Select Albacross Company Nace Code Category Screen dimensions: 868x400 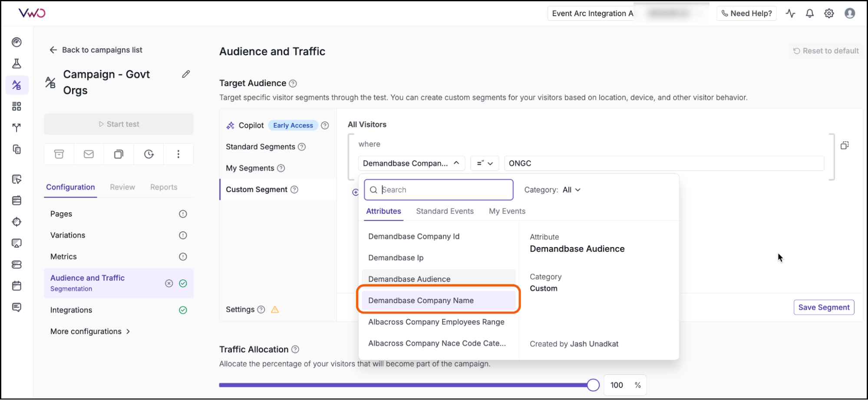pyautogui.click(x=439, y=343)
